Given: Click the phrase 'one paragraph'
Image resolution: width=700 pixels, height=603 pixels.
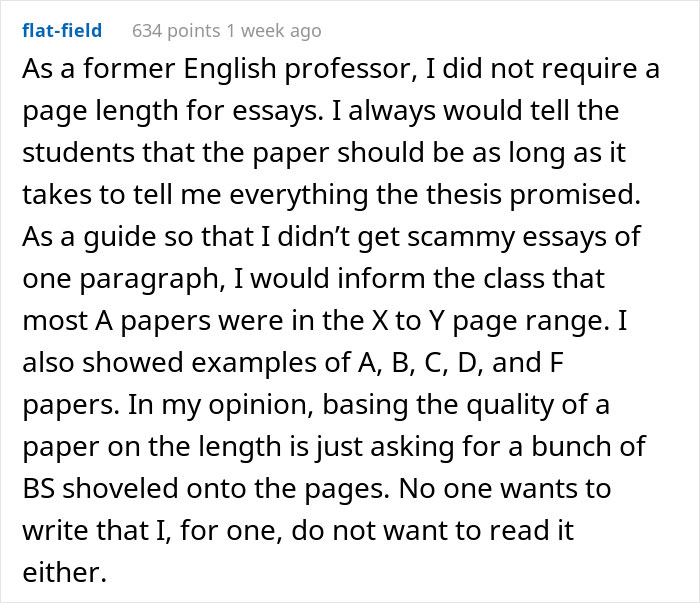Looking at the screenshot, I should pos(124,279).
